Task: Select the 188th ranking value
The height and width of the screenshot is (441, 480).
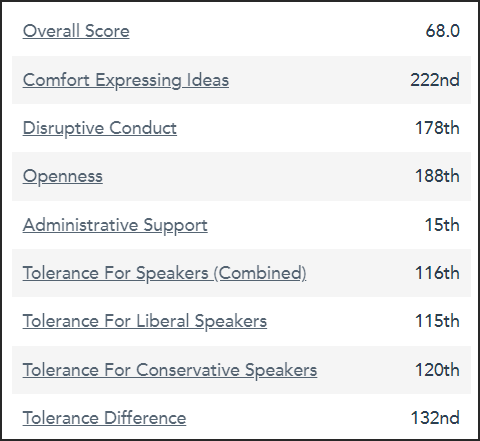Action: point(437,176)
